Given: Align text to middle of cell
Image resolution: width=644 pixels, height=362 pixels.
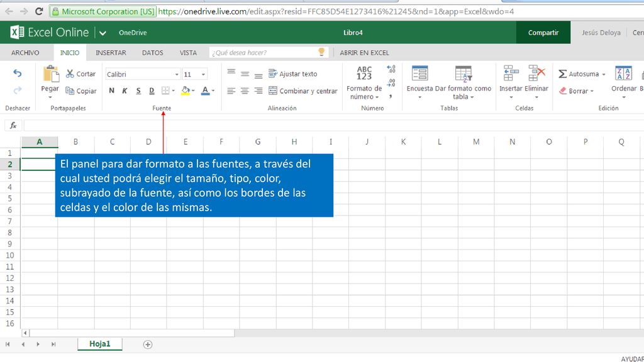Looking at the screenshot, I should [x=245, y=74].
